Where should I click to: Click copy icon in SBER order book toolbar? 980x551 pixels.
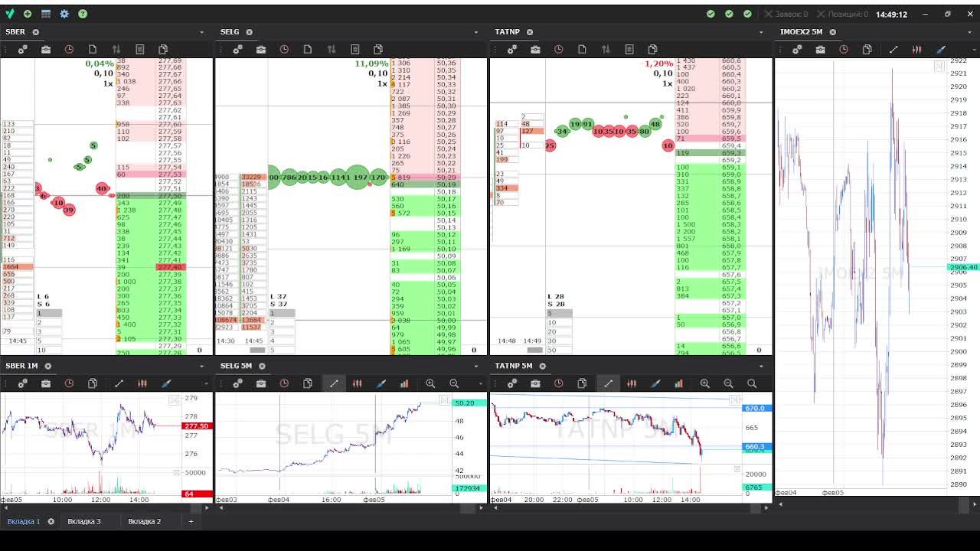click(163, 49)
